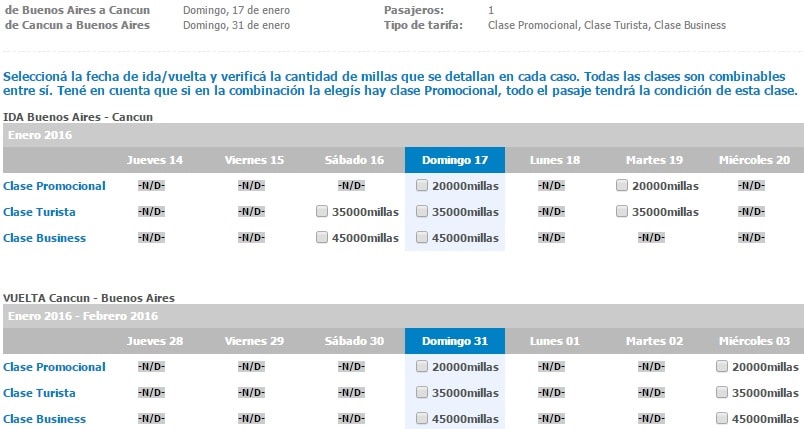Check Turista 35000millas on return Domingo 31
This screenshot has height=429, width=804.
421,392
